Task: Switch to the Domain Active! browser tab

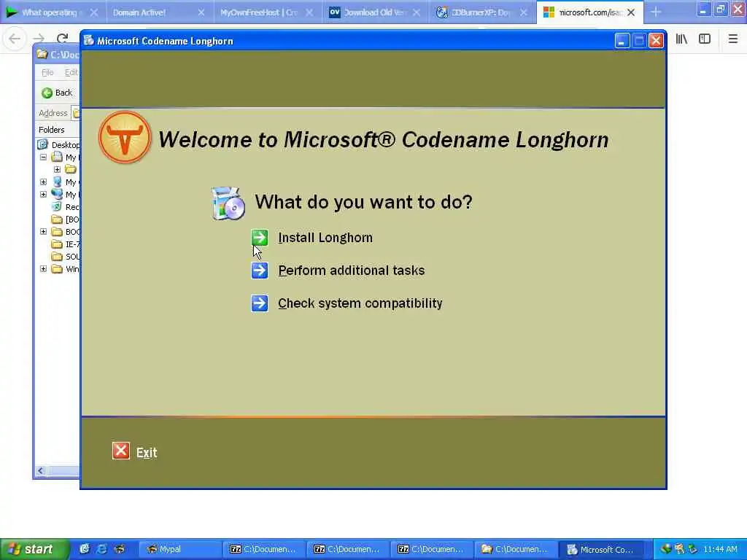Action: [x=139, y=12]
